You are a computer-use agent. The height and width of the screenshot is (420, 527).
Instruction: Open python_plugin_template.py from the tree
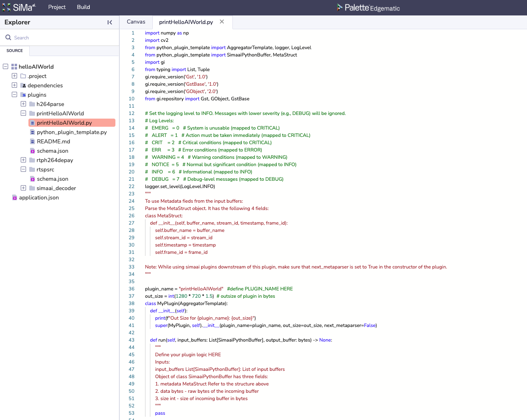click(x=72, y=132)
